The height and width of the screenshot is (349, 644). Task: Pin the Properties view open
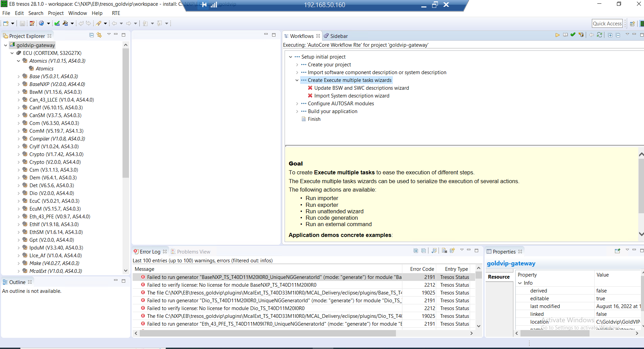(x=618, y=251)
